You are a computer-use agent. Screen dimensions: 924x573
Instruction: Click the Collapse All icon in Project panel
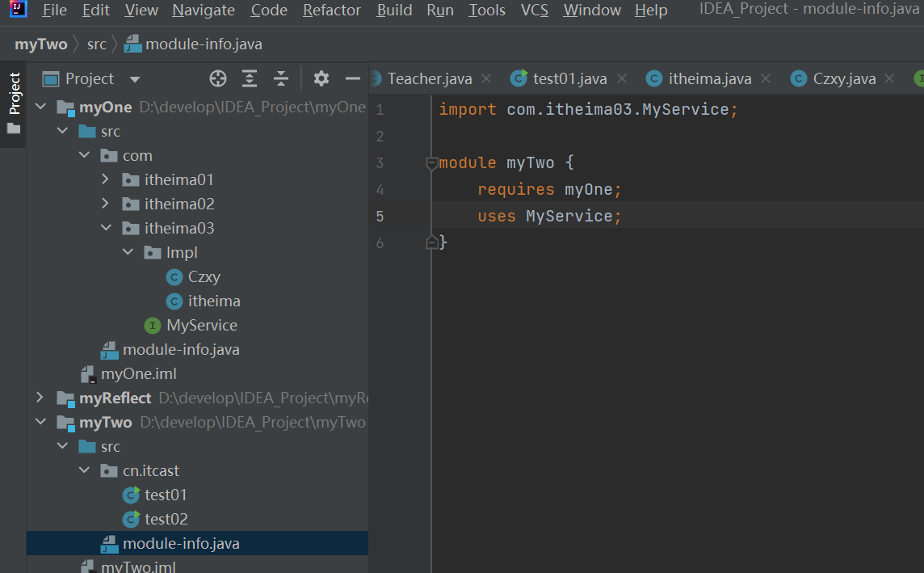[280, 78]
